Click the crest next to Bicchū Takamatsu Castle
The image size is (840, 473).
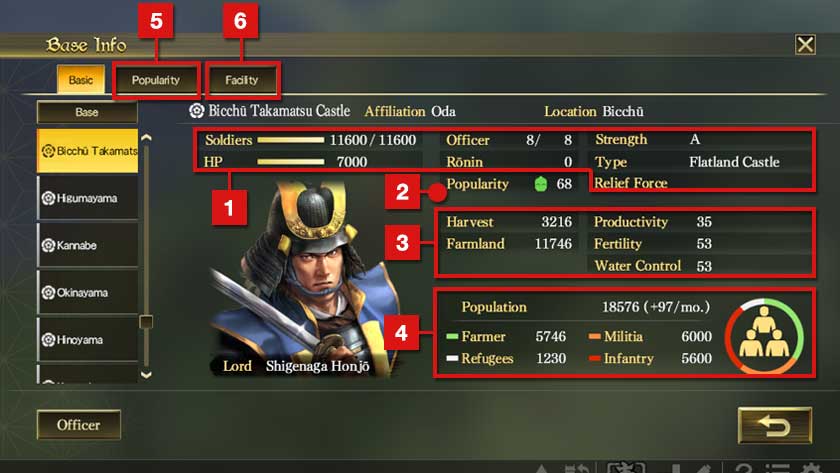(x=197, y=111)
